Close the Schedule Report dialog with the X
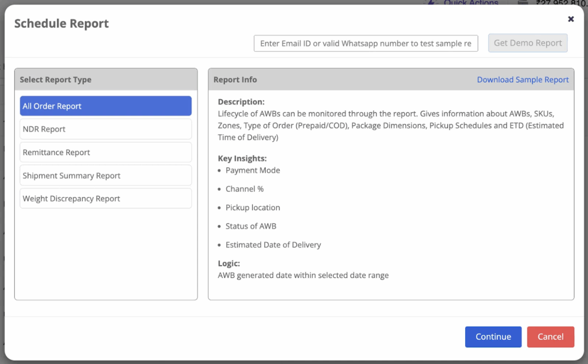 [571, 19]
